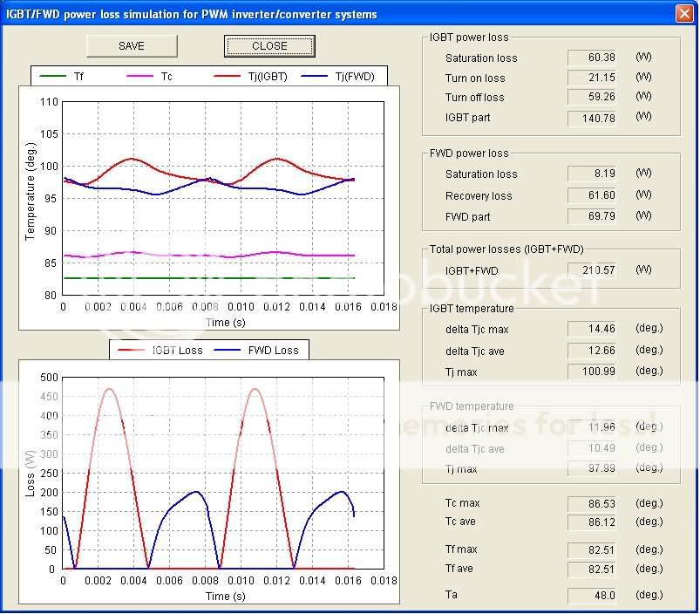Click the 'Tc max' label
The height and width of the screenshot is (614, 700).
[x=463, y=503]
